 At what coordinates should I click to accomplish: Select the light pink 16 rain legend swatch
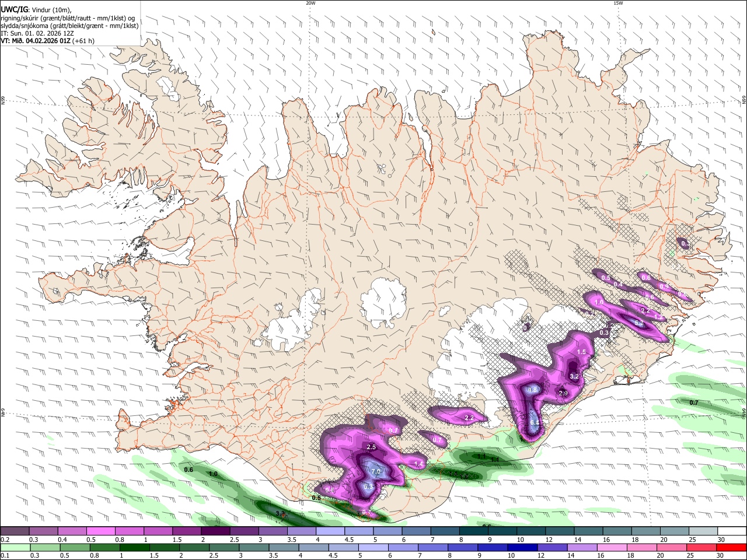(612, 547)
